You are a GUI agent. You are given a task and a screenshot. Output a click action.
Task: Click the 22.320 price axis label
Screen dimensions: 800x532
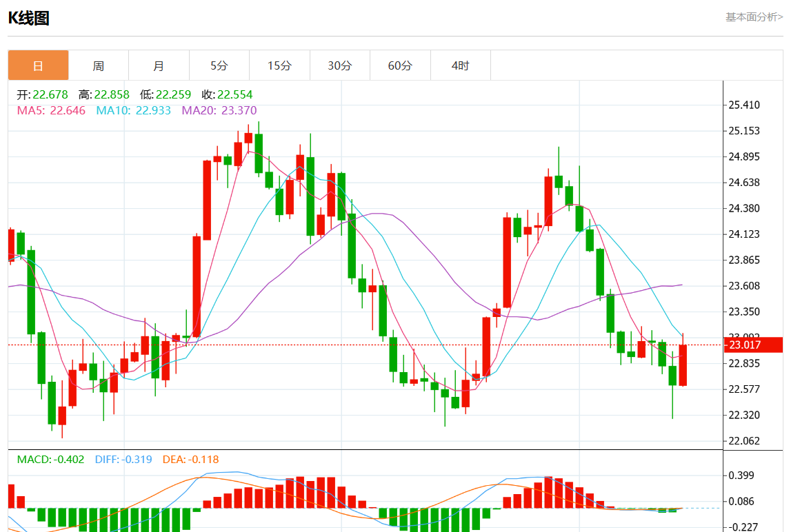[x=744, y=416]
